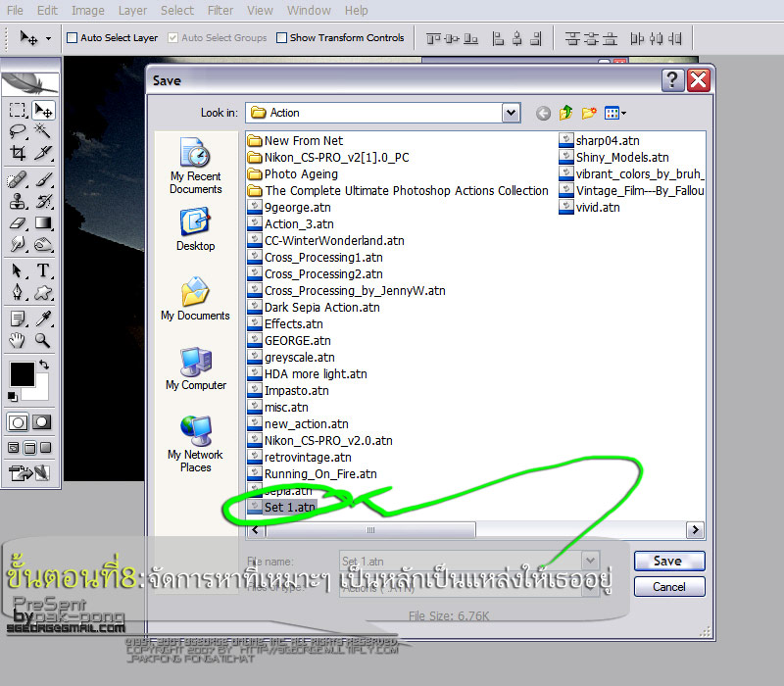Select the Pen tool
The height and width of the screenshot is (686, 784).
pos(18,292)
